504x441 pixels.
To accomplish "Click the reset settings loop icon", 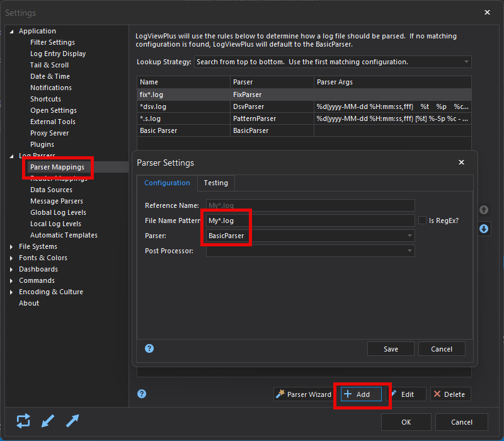I will click(x=23, y=421).
